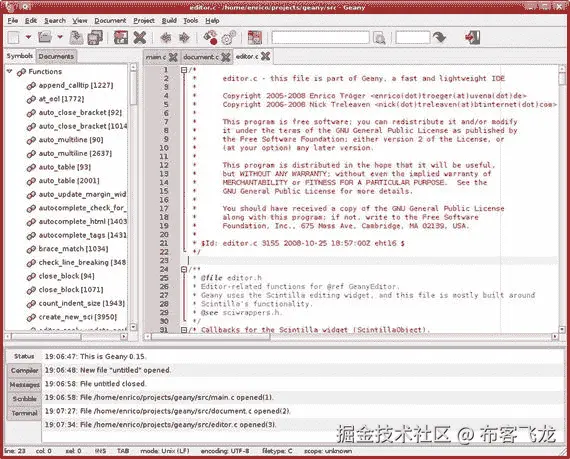Save the current file via toolbar

77,37
